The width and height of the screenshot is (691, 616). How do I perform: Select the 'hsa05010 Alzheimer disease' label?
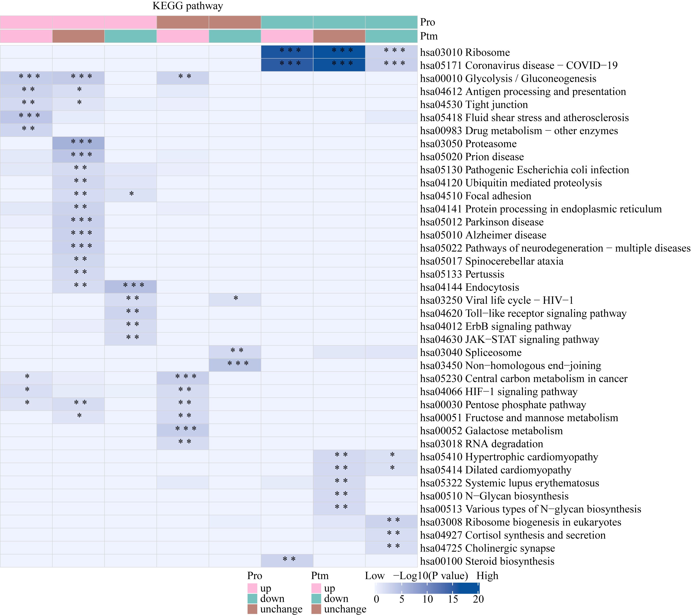483,235
